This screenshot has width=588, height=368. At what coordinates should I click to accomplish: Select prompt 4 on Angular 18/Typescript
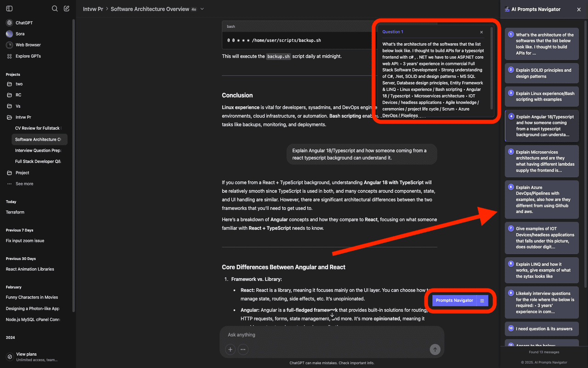click(x=542, y=126)
